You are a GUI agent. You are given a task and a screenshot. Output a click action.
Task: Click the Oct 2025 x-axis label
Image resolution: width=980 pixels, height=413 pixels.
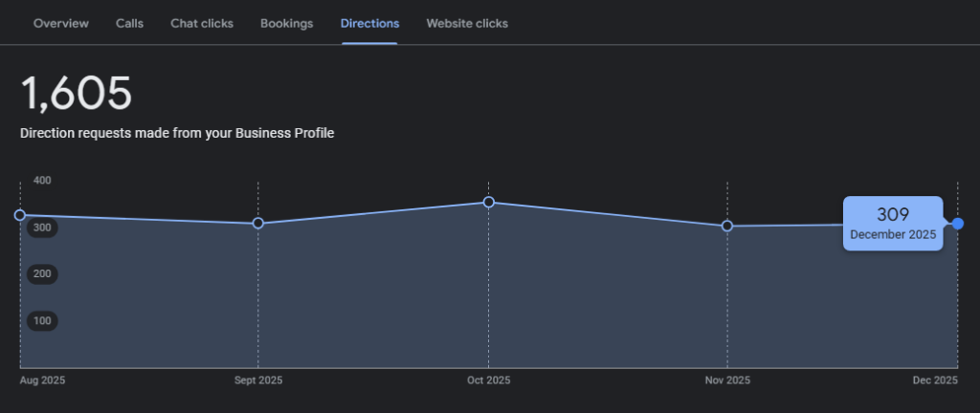pyautogui.click(x=488, y=380)
